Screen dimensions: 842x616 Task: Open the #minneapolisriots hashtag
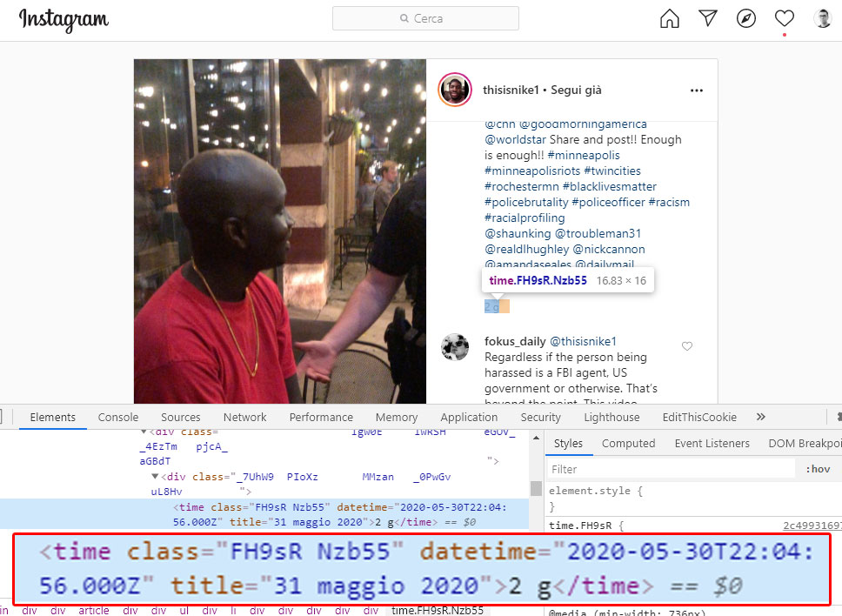click(532, 171)
